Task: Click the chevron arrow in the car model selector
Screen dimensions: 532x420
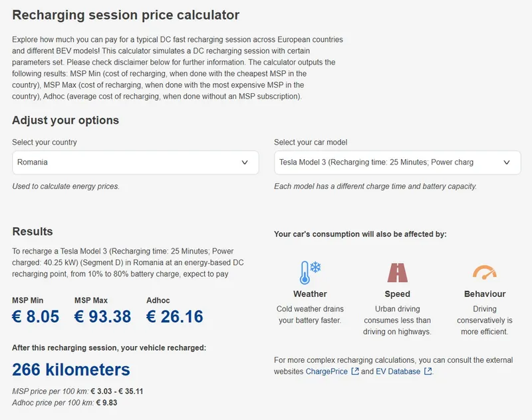Action: point(507,162)
